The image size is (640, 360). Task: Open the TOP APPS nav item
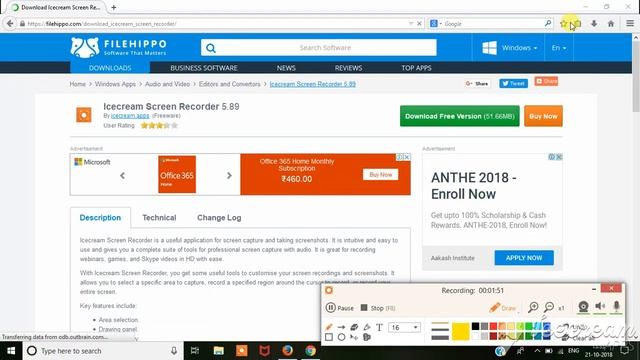point(416,68)
